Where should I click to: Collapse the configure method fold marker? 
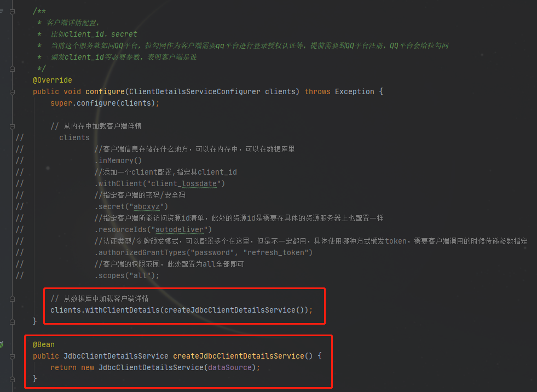pos(13,92)
